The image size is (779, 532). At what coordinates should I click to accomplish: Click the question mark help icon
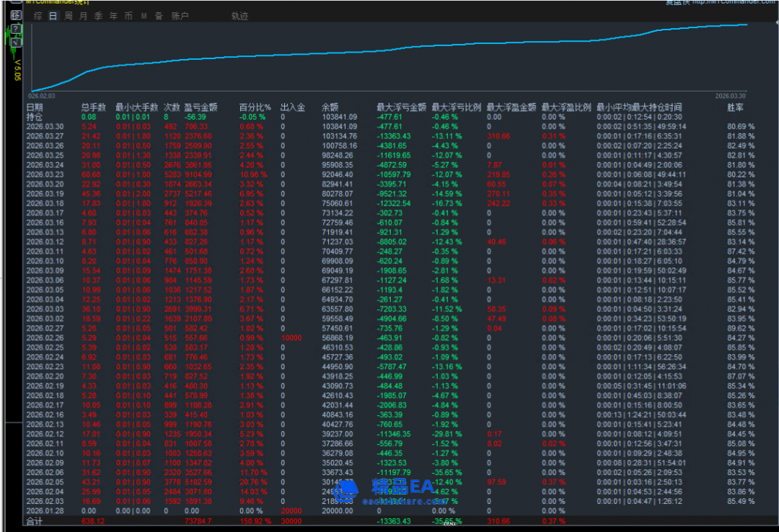coord(16,29)
